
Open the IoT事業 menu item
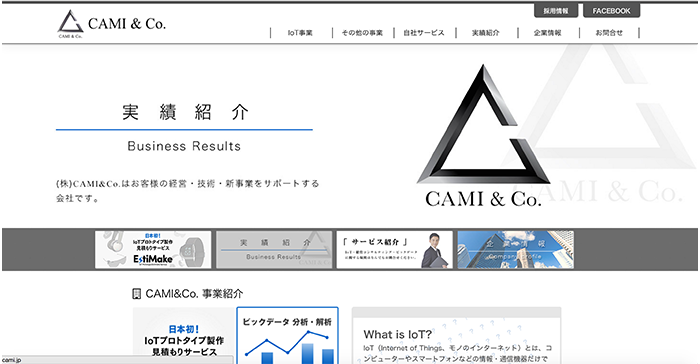[x=300, y=33]
